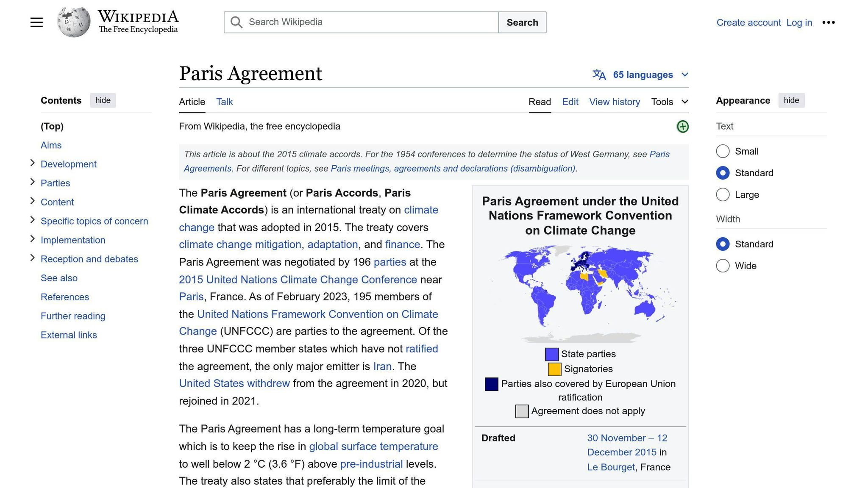Open the 65 languages dropdown
Image resolution: width=868 pixels, height=488 pixels.
[640, 75]
